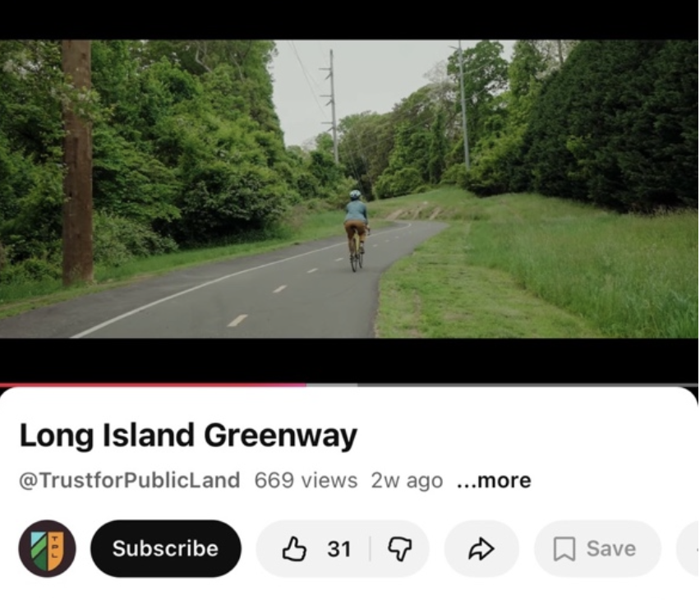Jump ahead on the grey unplayed progress bar
The image size is (700, 600).
(x=528, y=384)
